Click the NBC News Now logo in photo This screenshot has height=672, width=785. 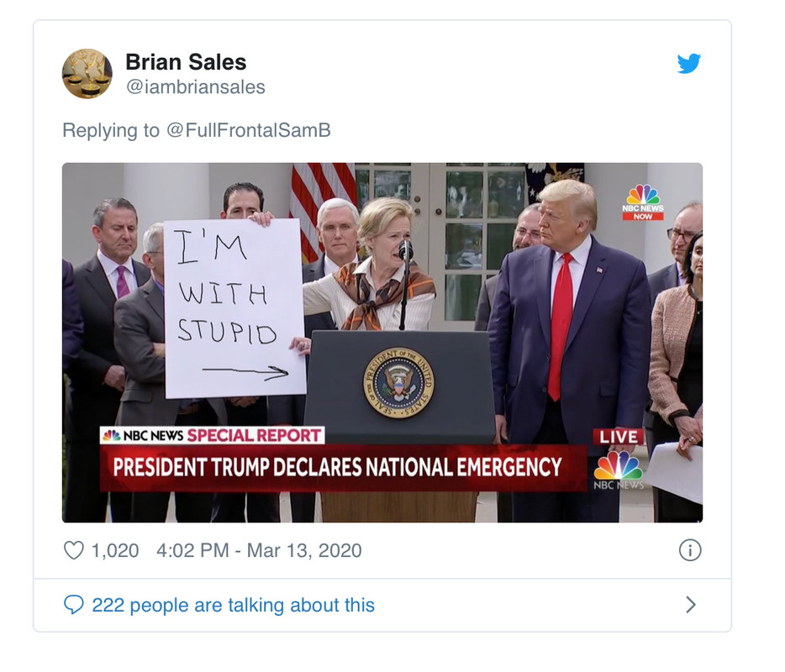click(642, 202)
